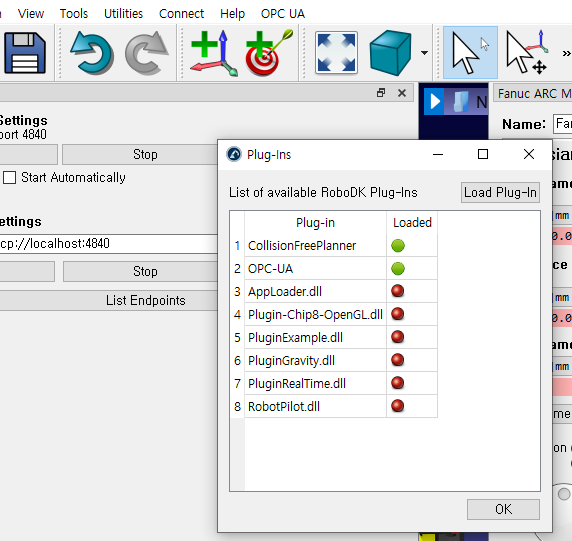Select AppLoader.dll in the plug-in list
This screenshot has height=541, width=572.
point(315,291)
